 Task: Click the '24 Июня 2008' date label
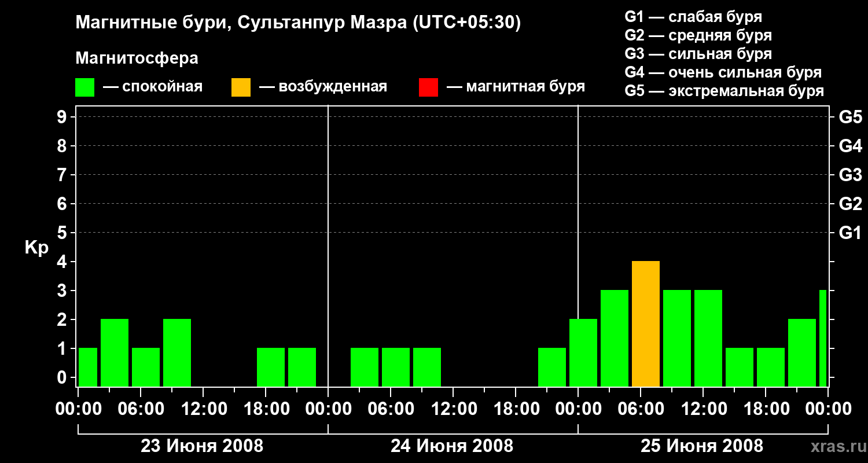click(x=452, y=446)
